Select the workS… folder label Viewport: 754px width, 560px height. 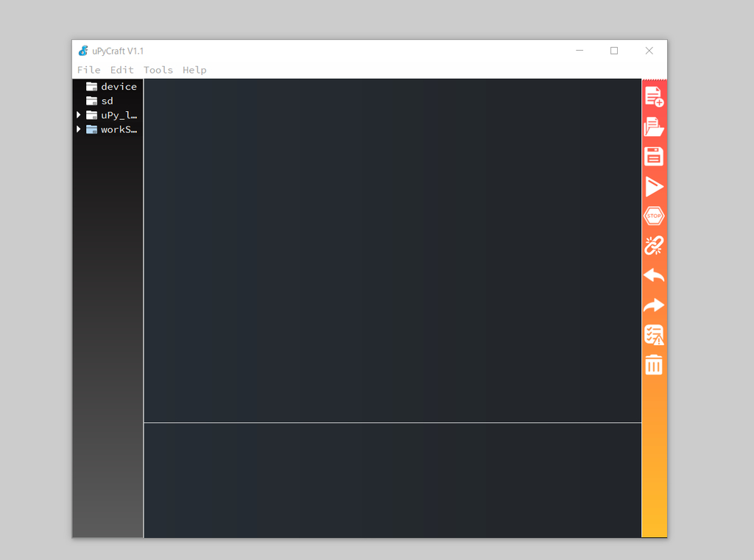tap(119, 130)
